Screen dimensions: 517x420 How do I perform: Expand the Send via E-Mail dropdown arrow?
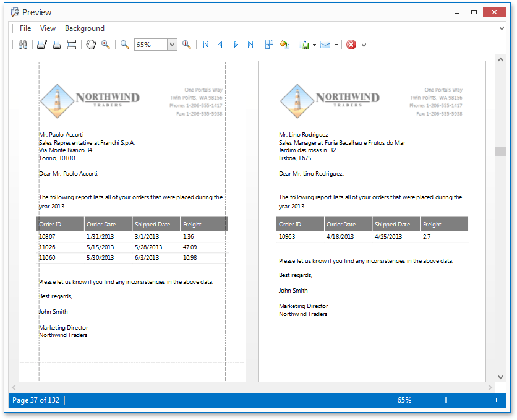(336, 45)
